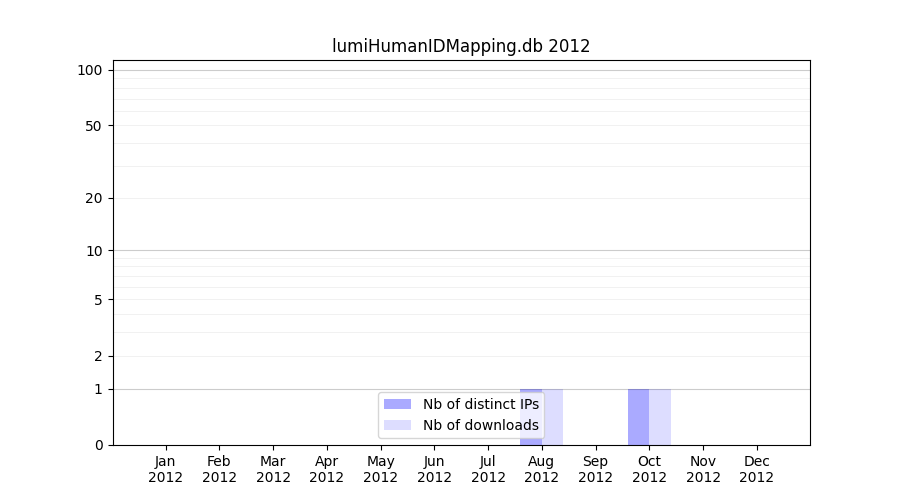Click the 5 y-axis tick label
This screenshot has width=900, height=500.
(x=98, y=300)
